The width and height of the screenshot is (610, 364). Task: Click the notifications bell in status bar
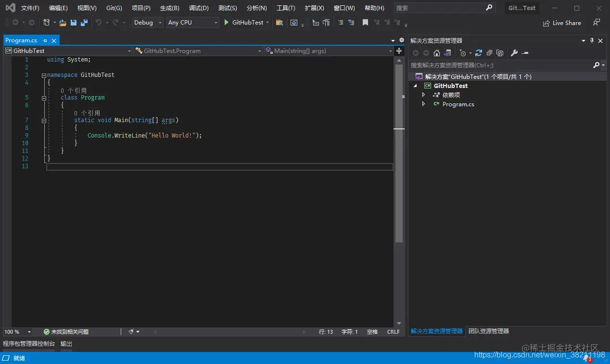(586, 358)
